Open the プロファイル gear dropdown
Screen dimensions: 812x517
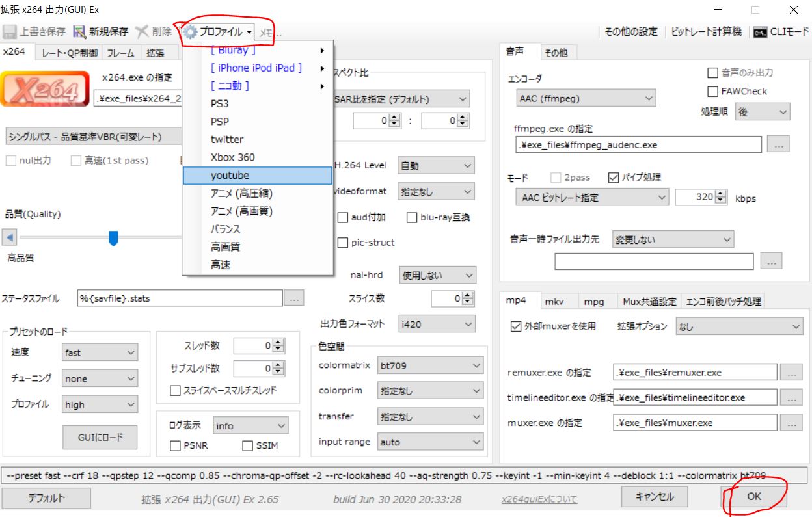218,32
